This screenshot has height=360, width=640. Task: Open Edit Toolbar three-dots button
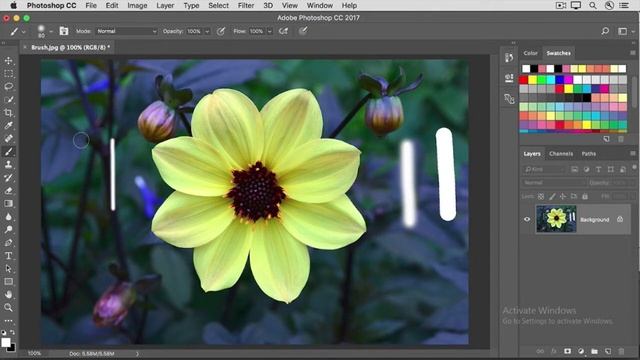pyautogui.click(x=9, y=321)
